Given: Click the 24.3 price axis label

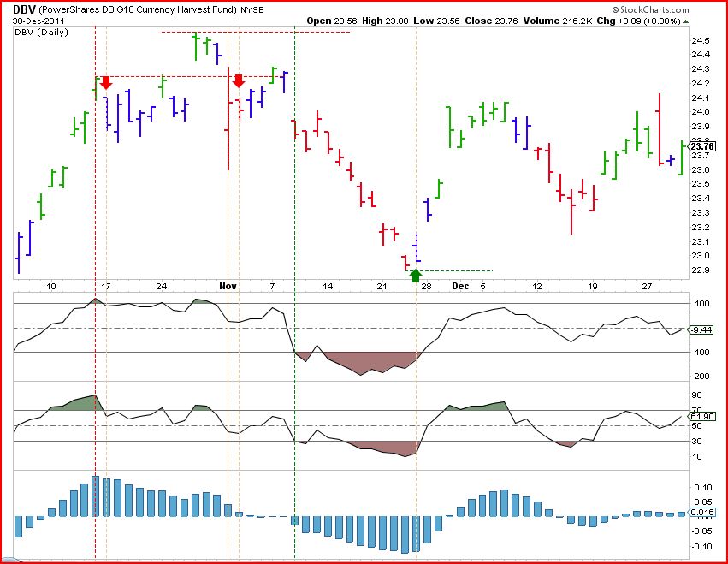Looking at the screenshot, I should click(700, 69).
